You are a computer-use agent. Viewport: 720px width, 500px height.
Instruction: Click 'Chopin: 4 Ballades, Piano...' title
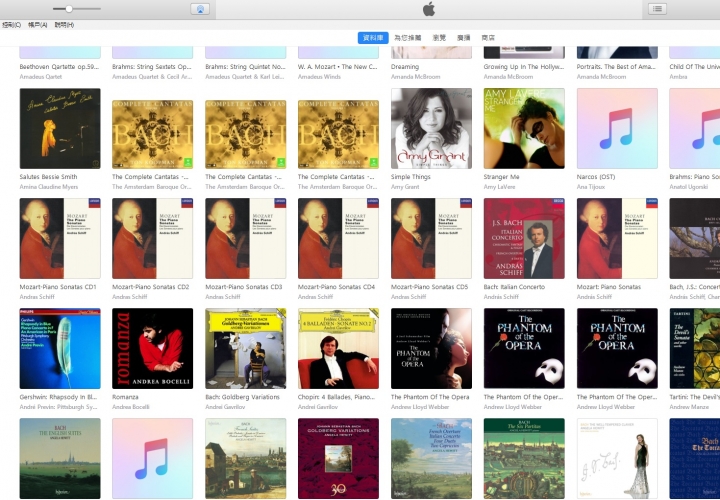tap(338, 397)
